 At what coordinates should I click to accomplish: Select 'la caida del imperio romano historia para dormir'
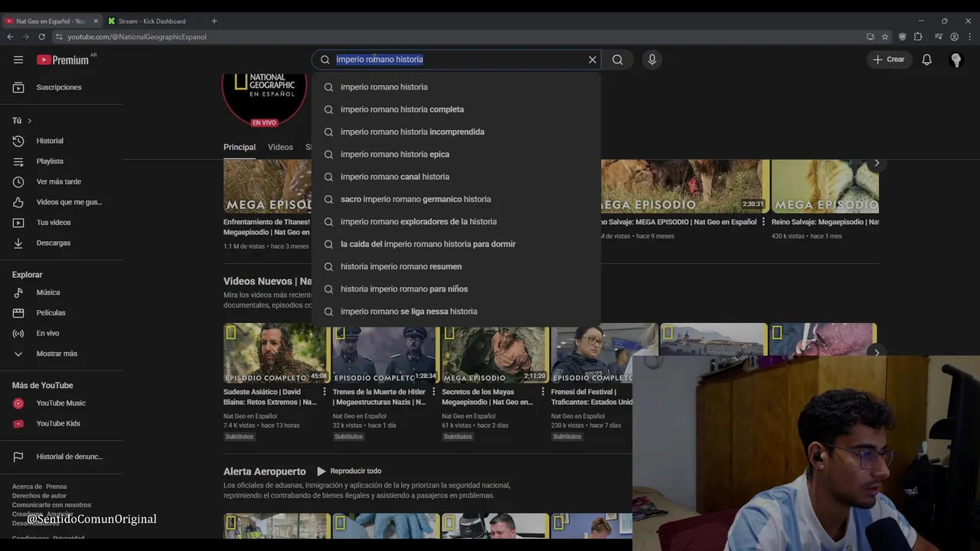[456, 244]
